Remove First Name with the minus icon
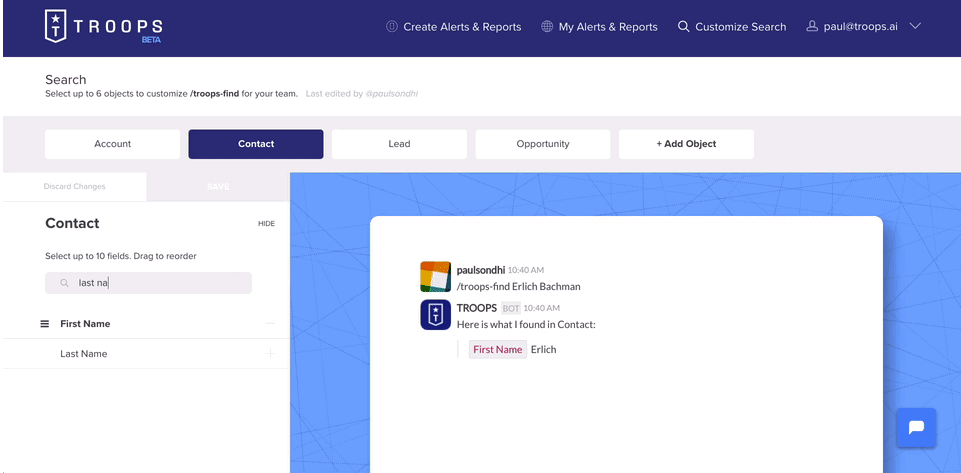The image size is (961, 473). coord(270,324)
